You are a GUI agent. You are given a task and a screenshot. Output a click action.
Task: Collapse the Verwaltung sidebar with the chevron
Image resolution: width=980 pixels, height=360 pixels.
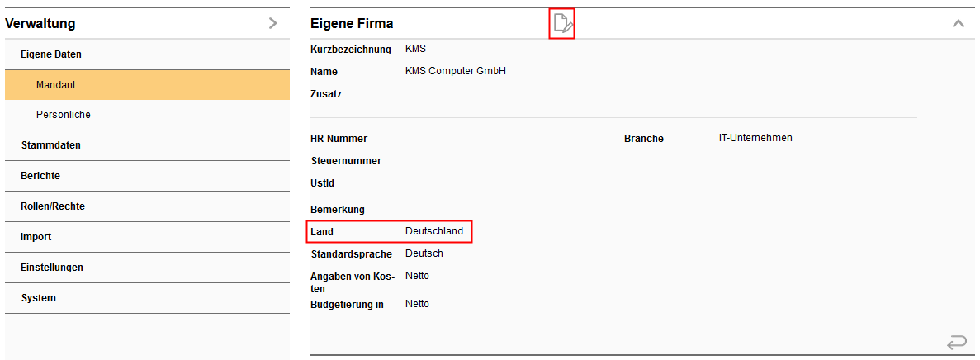pyautogui.click(x=273, y=24)
